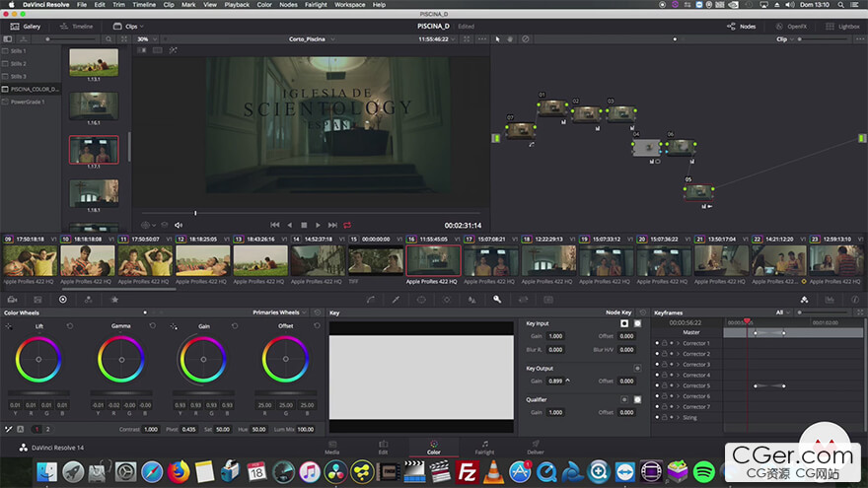Open the Color Match palette
This screenshot has width=868, height=488.
(x=37, y=300)
